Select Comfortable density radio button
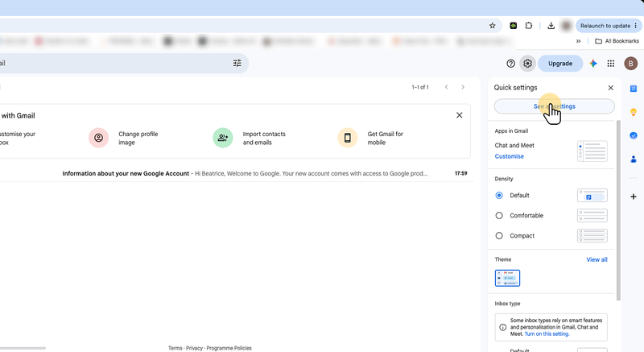Screen dimensions: 644x352 point(499,216)
